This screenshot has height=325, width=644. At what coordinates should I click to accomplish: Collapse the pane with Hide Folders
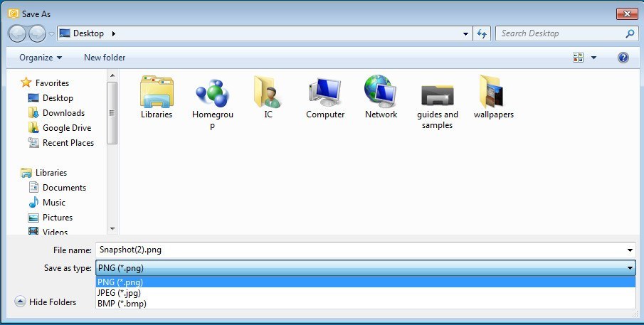point(46,302)
